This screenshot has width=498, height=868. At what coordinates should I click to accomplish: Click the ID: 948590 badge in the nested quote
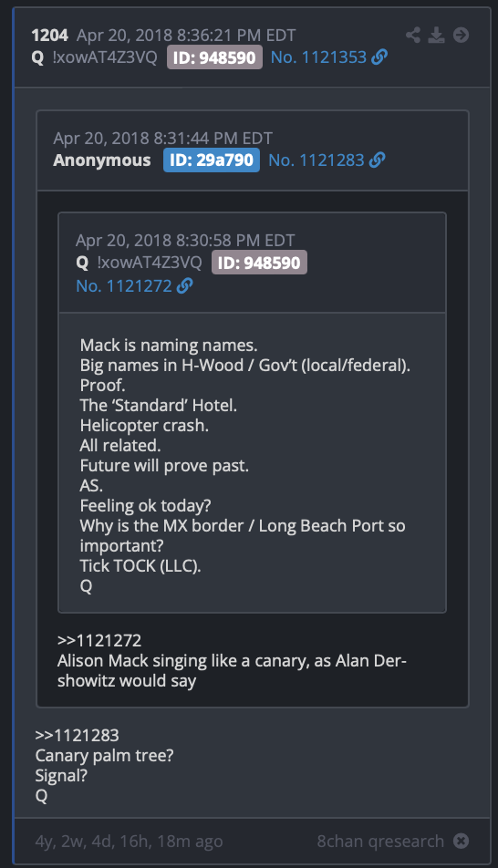point(259,263)
